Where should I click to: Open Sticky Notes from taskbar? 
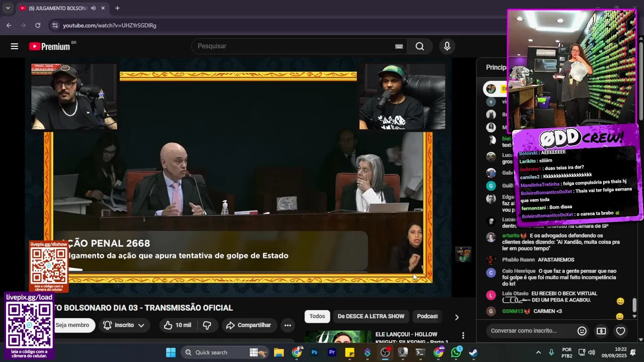click(x=350, y=352)
